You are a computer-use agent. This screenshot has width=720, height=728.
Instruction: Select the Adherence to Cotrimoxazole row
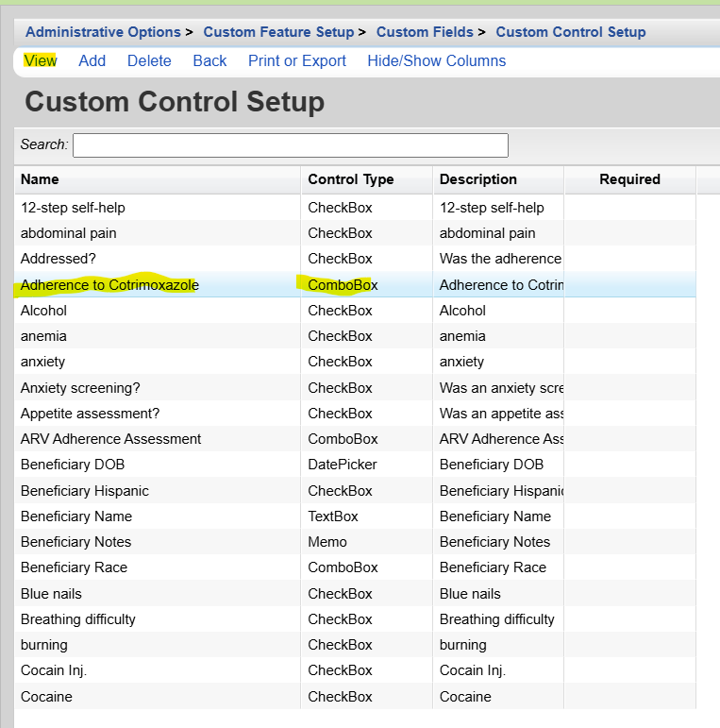109,284
